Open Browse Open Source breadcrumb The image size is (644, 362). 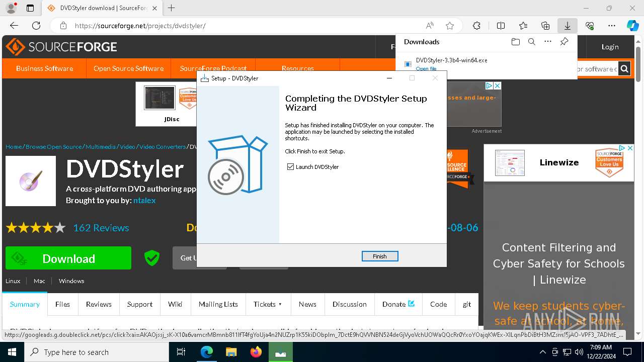point(53,147)
